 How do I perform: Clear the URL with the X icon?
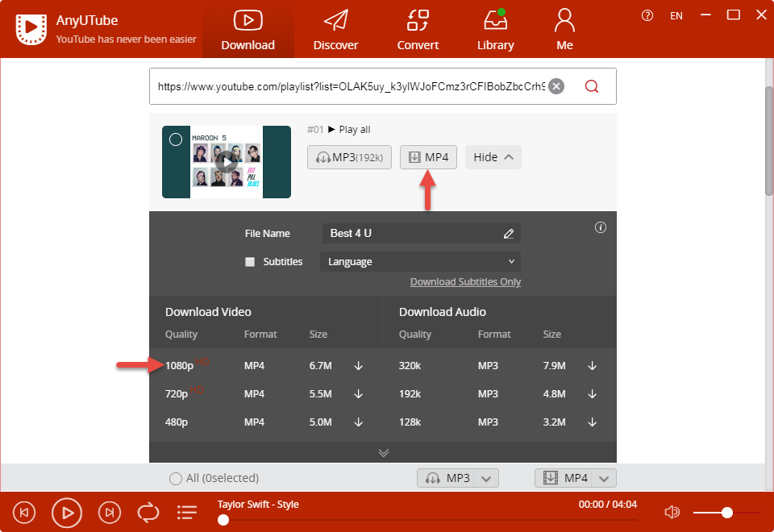tap(556, 86)
